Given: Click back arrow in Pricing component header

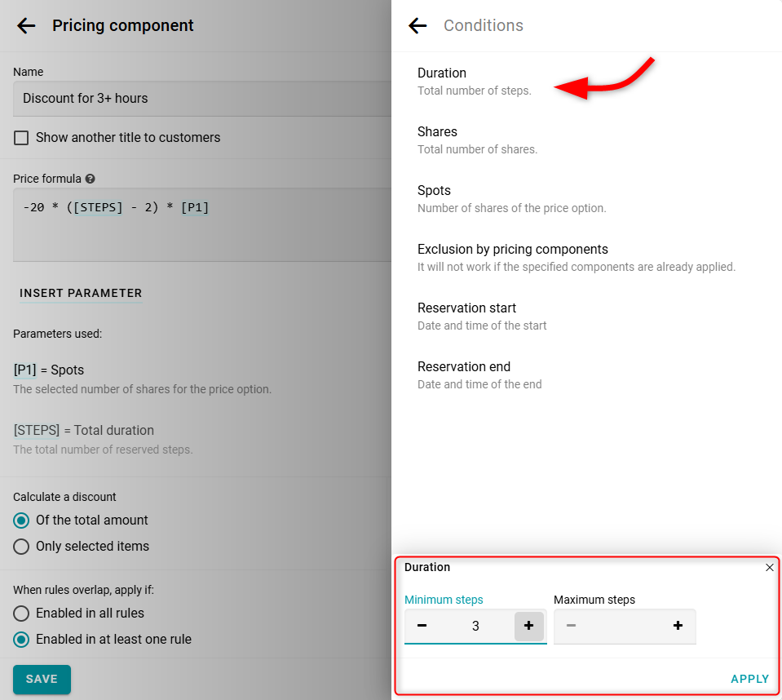Looking at the screenshot, I should (x=26, y=25).
